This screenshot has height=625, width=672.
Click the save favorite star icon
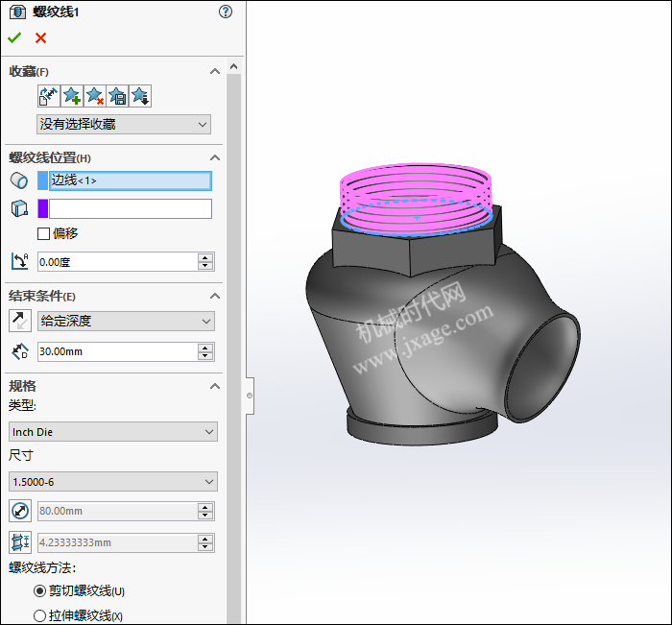point(117,96)
